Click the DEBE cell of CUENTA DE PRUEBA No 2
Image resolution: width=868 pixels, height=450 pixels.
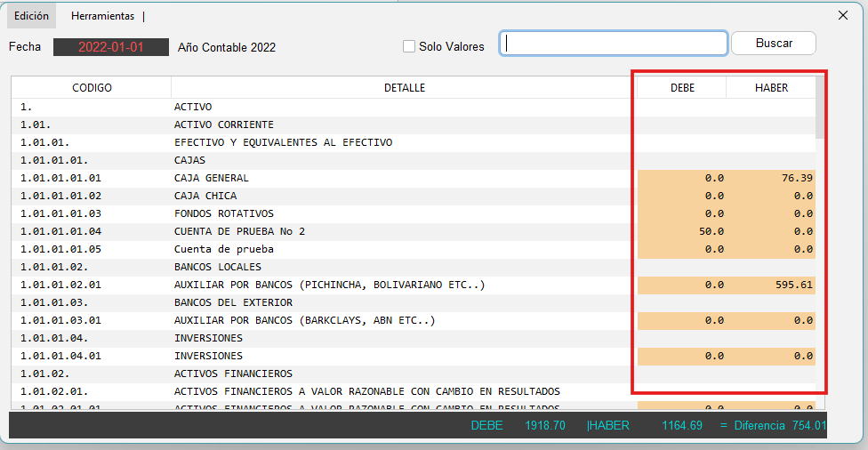682,231
